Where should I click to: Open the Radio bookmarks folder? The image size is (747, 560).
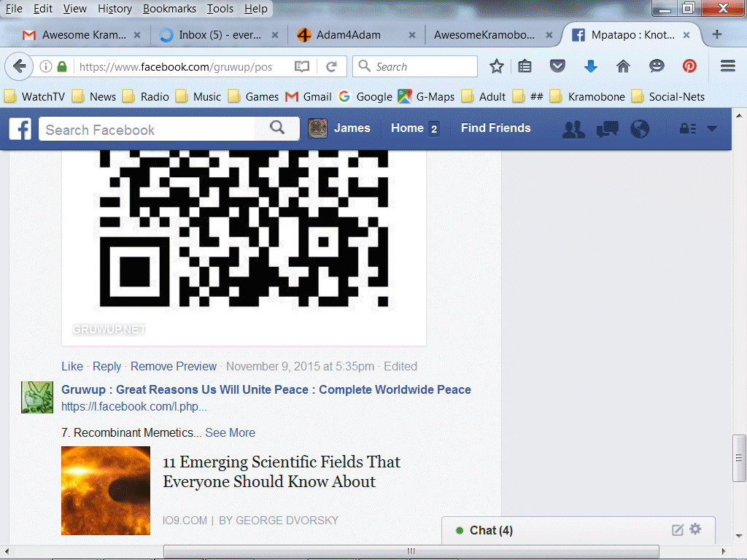pyautogui.click(x=146, y=97)
